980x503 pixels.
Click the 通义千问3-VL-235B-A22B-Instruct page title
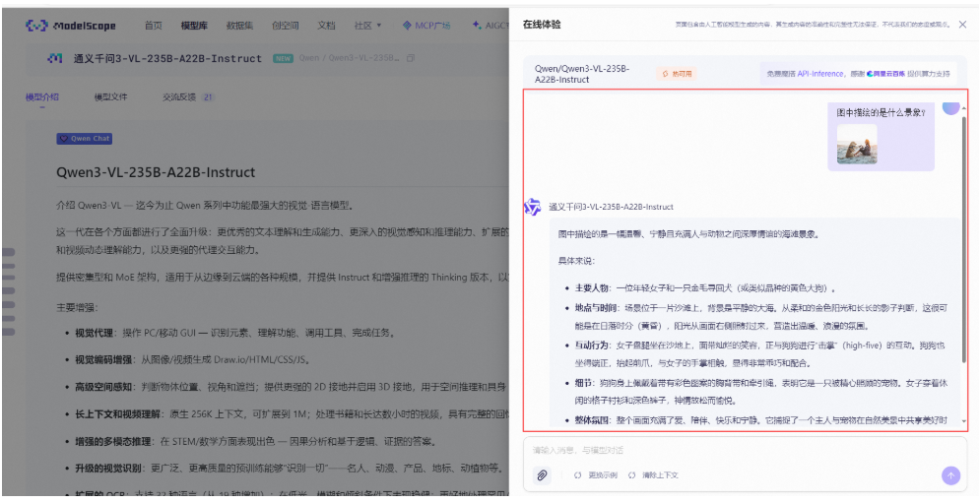[167, 58]
